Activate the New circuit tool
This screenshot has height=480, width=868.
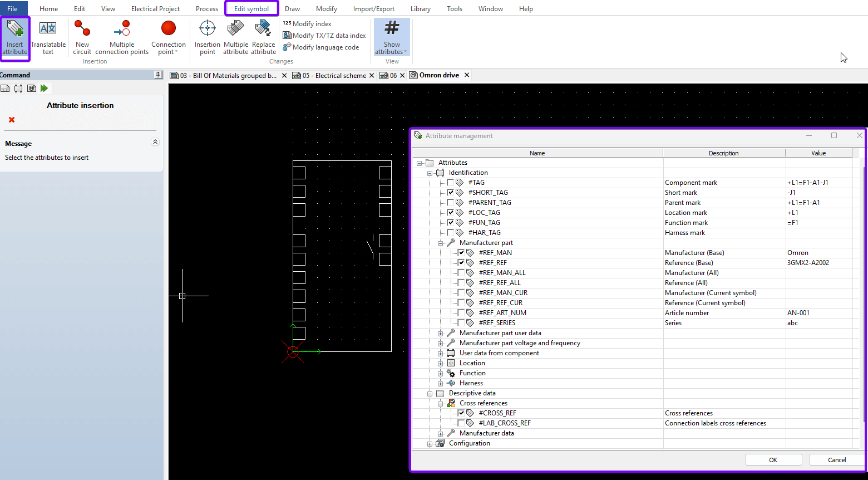coord(82,38)
